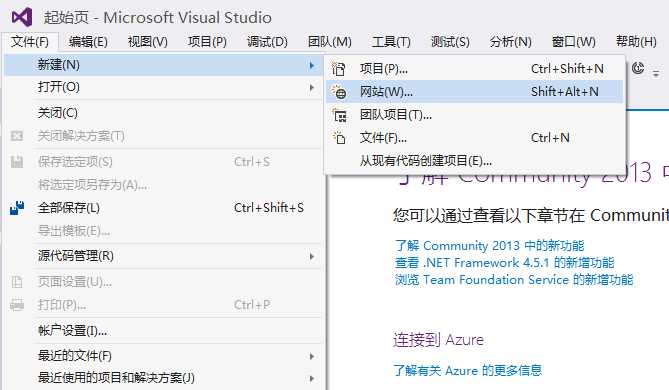Open link 浏览 Team Foundation Service 的新增功能
The width and height of the screenshot is (669, 390).
tap(514, 280)
